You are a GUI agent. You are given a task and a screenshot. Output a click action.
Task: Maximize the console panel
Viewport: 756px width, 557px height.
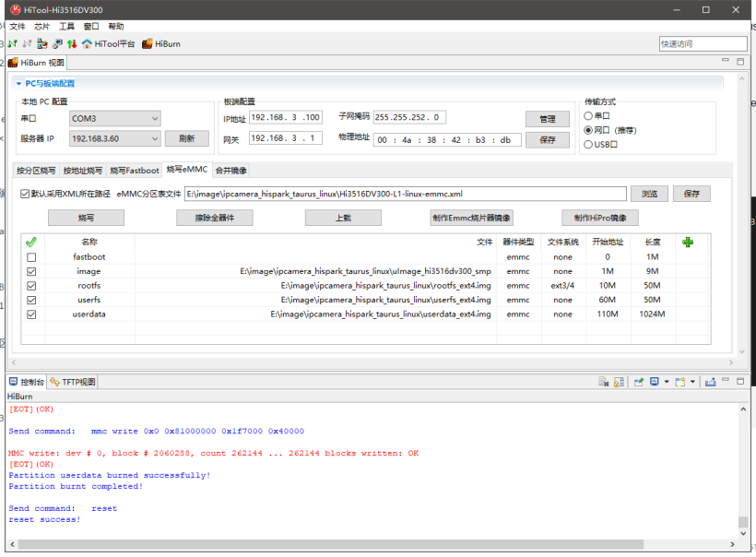740,381
